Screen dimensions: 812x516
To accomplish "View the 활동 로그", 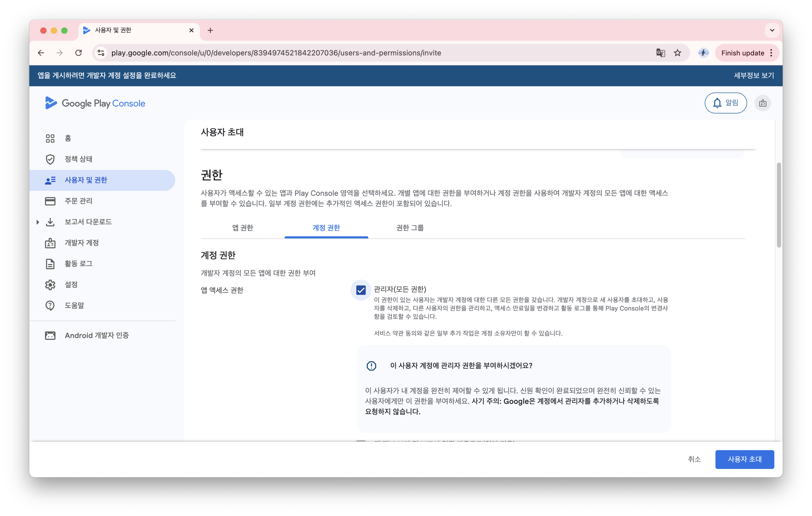I will tap(78, 263).
